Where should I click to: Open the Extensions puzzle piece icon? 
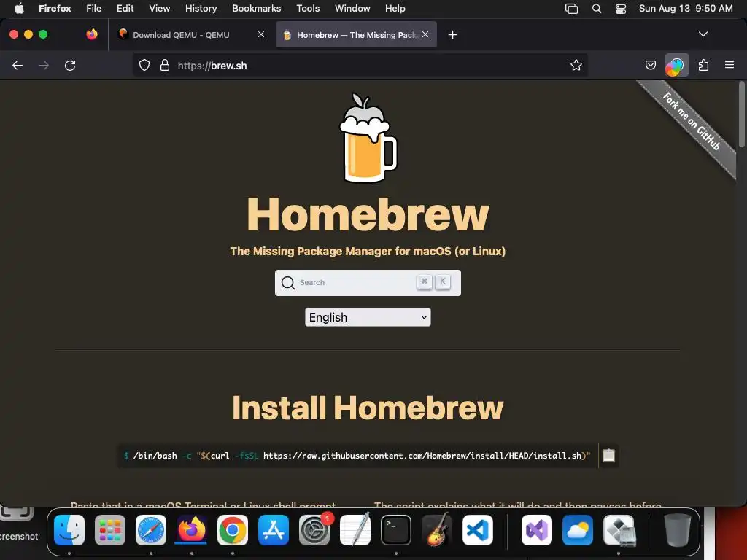pos(704,65)
